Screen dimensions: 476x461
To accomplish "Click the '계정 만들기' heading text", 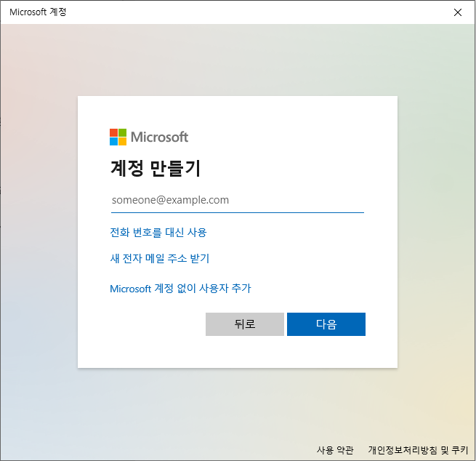I will pyautogui.click(x=156, y=169).
